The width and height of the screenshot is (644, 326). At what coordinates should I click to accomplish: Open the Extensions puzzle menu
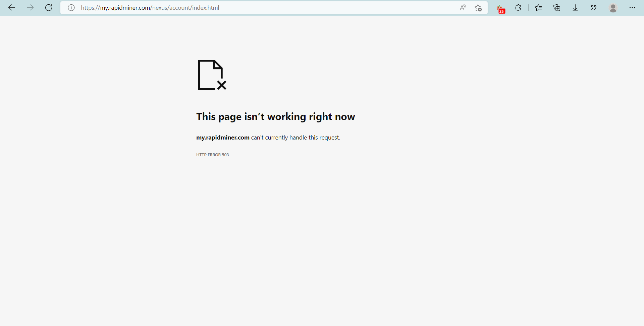tap(518, 8)
